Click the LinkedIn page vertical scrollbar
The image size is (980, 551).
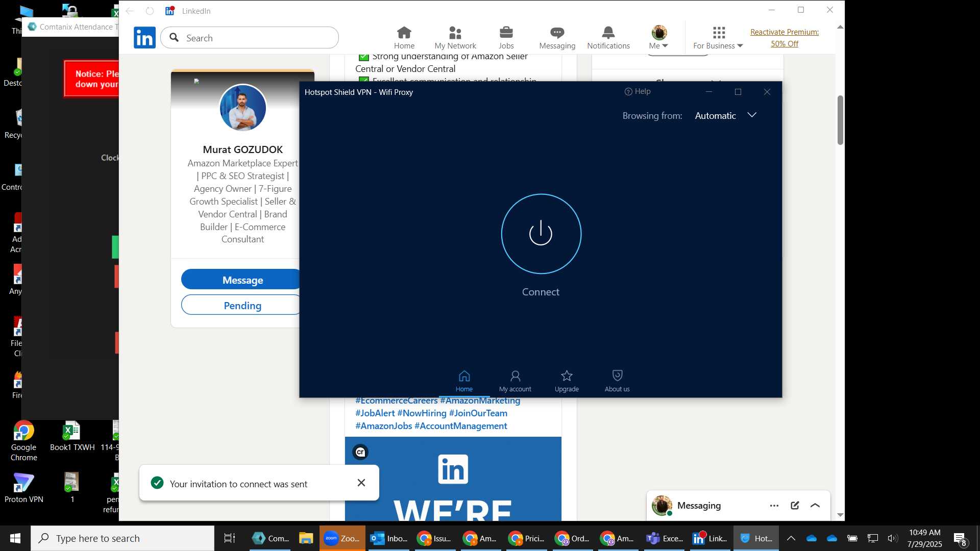840,120
